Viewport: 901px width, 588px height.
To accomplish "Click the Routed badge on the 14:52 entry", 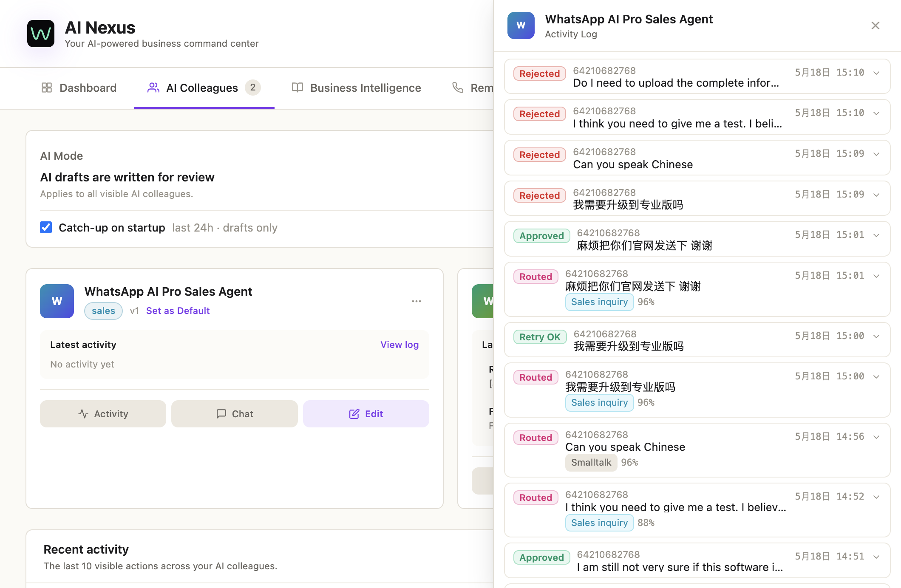I will pos(535,498).
